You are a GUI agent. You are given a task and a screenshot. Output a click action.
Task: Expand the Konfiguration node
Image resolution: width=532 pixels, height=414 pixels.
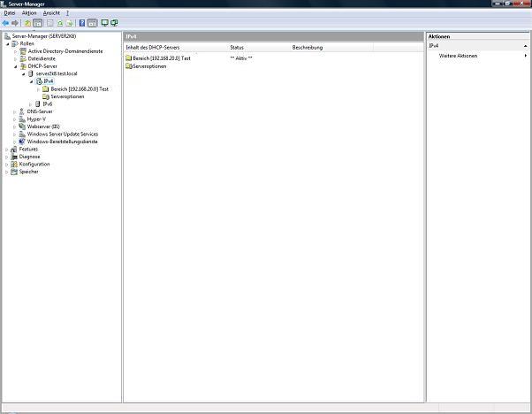tap(7, 164)
